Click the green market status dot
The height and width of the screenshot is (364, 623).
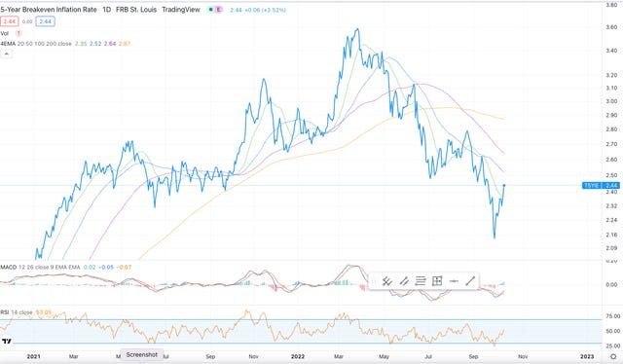210,10
